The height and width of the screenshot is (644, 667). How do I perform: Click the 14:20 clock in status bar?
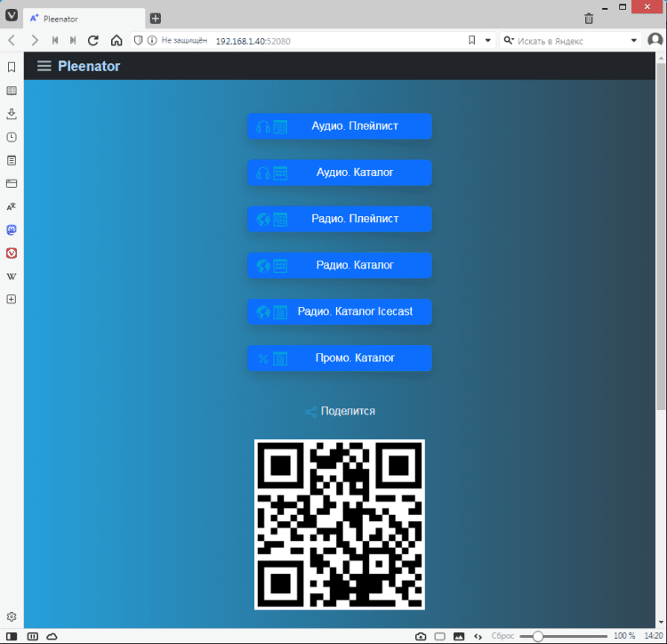tap(654, 636)
